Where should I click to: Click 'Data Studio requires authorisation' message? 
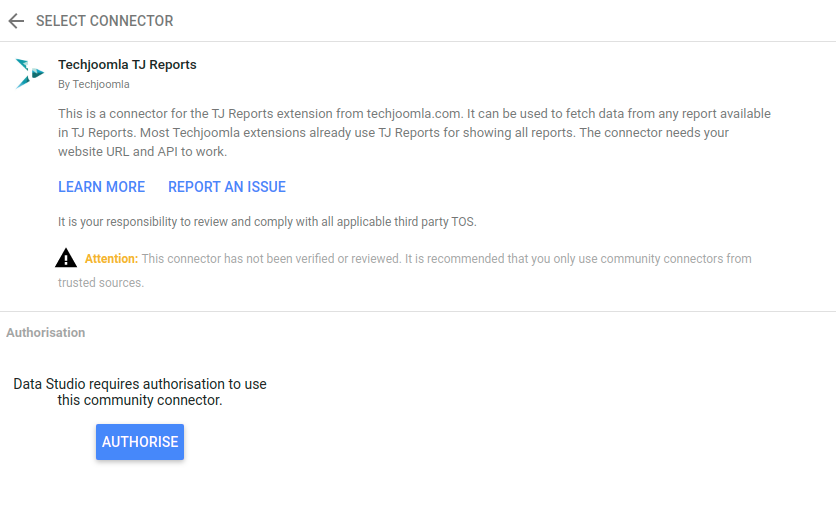[140, 392]
